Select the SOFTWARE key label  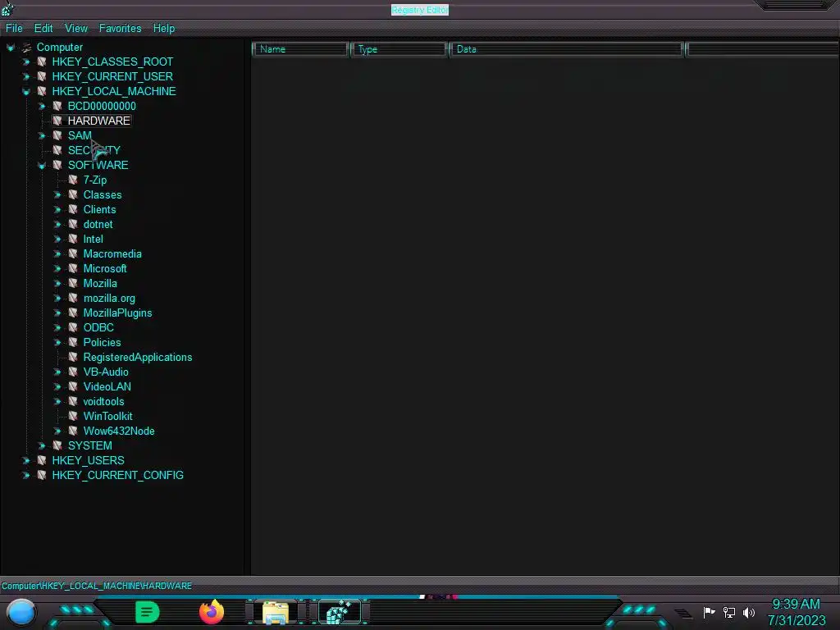point(98,166)
